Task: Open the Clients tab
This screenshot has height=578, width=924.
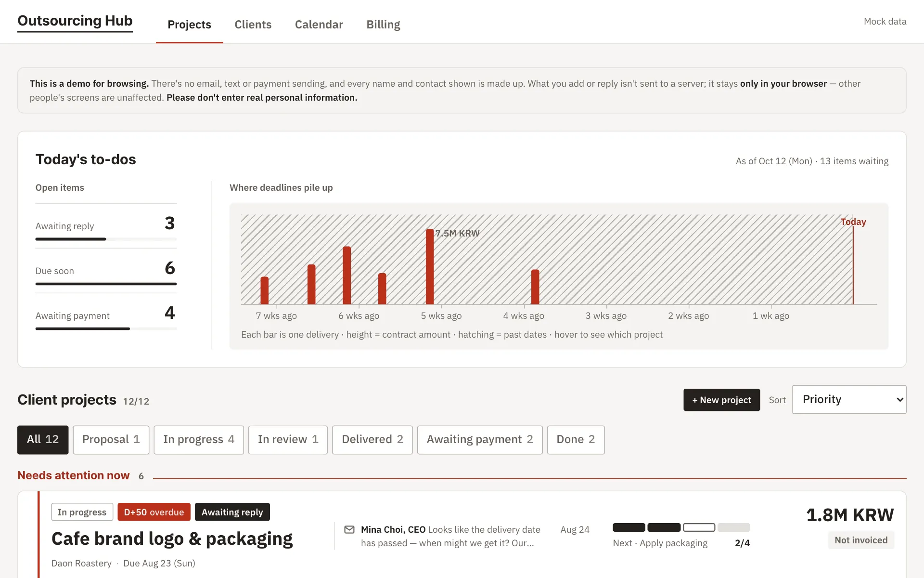Action: pyautogui.click(x=253, y=25)
